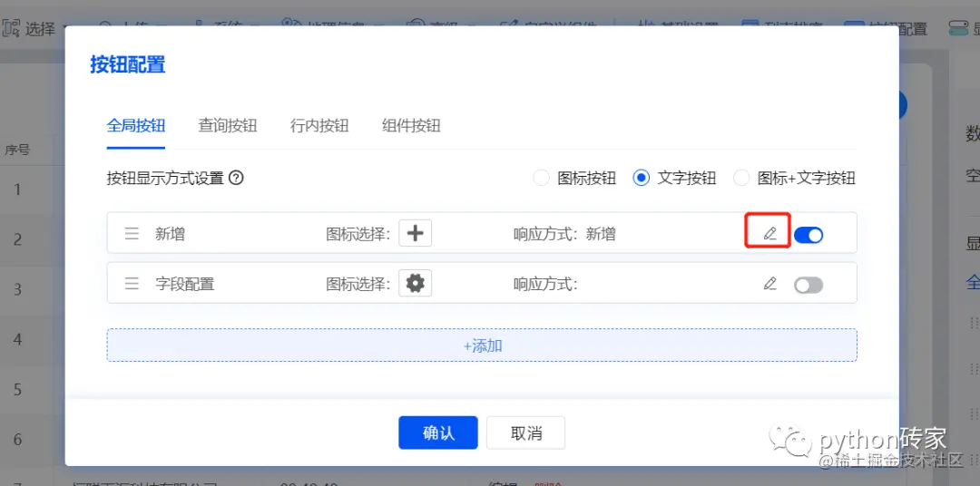Switch to the 全局按钮 tab
Image resolution: width=980 pixels, height=486 pixels.
pyautogui.click(x=135, y=125)
